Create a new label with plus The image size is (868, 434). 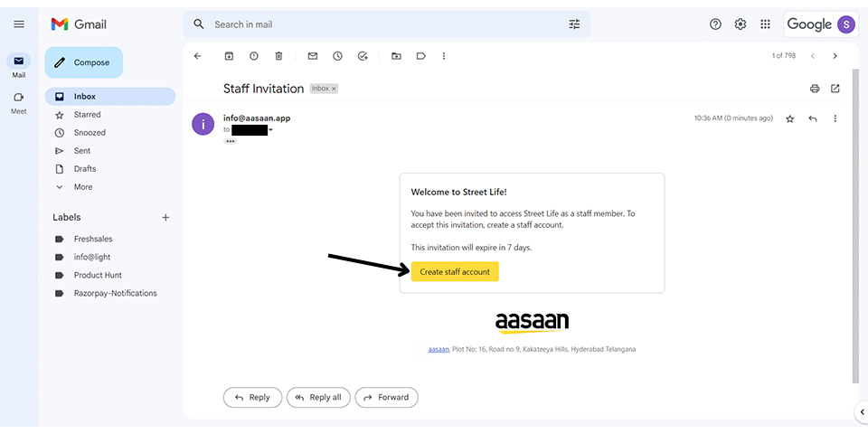165,218
